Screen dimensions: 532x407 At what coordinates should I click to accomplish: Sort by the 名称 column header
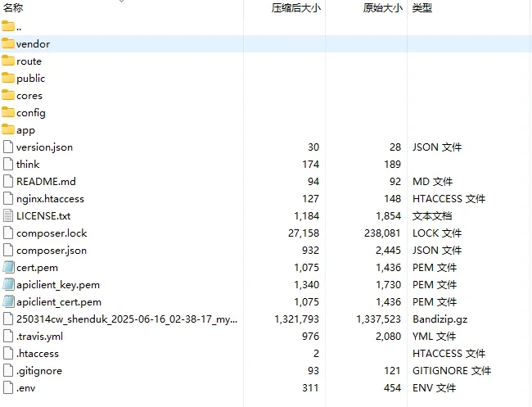point(13,8)
